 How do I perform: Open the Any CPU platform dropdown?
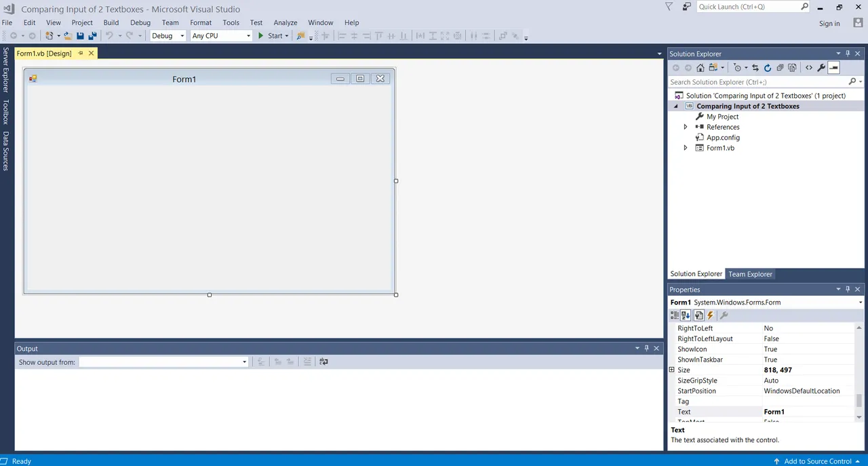pos(248,36)
